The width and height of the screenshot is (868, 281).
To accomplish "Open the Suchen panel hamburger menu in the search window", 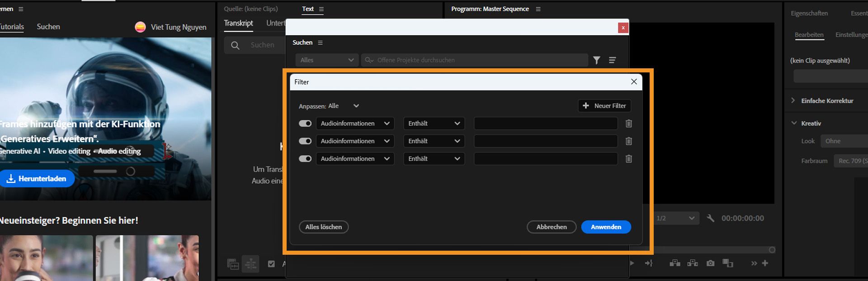I will pyautogui.click(x=320, y=43).
